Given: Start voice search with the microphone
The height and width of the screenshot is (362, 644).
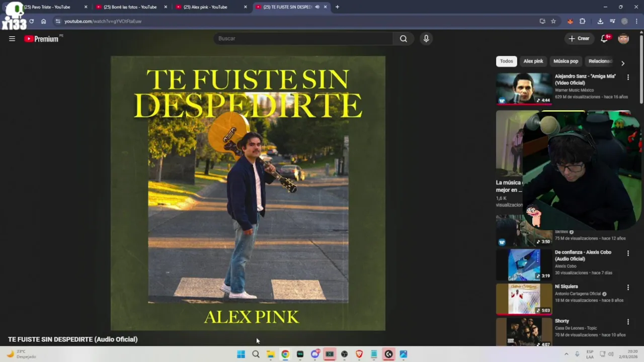Looking at the screenshot, I should pos(426,39).
